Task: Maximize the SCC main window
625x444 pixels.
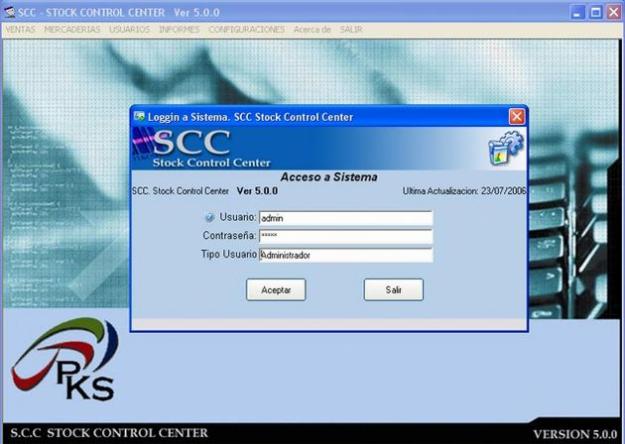Action: click(x=596, y=12)
